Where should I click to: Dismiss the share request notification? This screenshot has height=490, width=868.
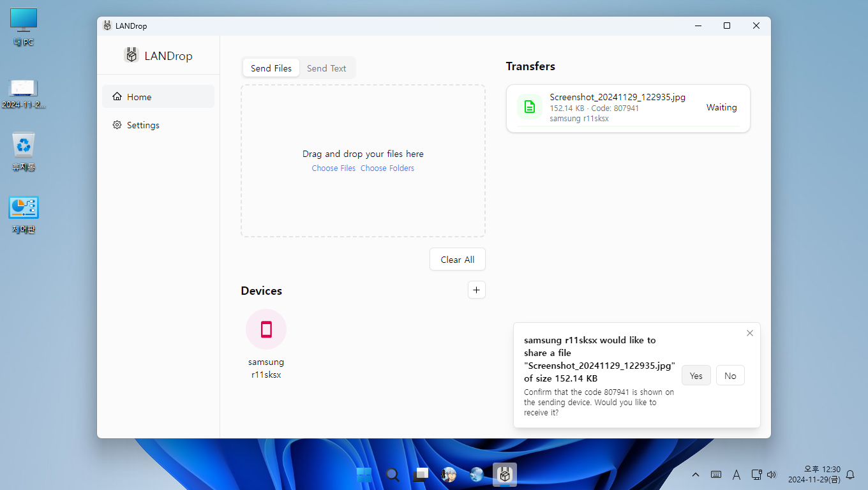[x=750, y=333]
